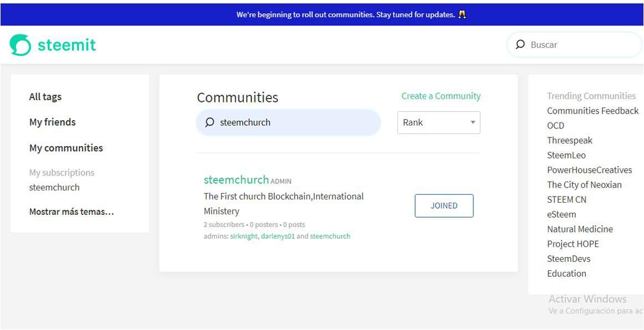Click the Steemit logo icon
The height and width of the screenshot is (330, 644).
pos(21,45)
